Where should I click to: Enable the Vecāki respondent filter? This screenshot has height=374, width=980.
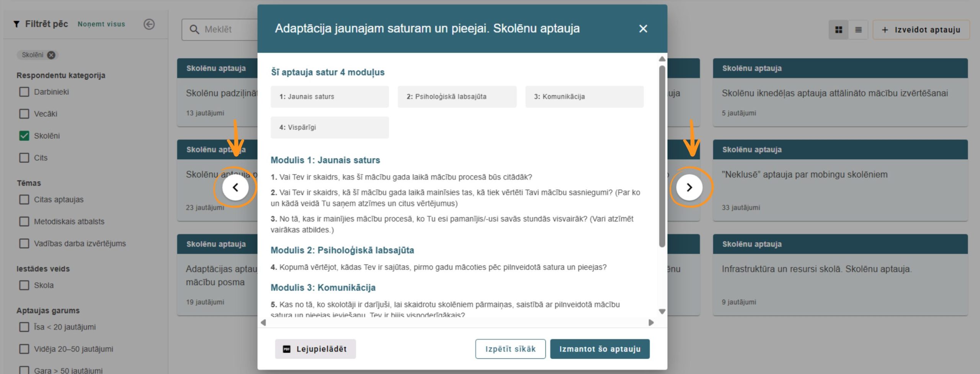click(24, 114)
